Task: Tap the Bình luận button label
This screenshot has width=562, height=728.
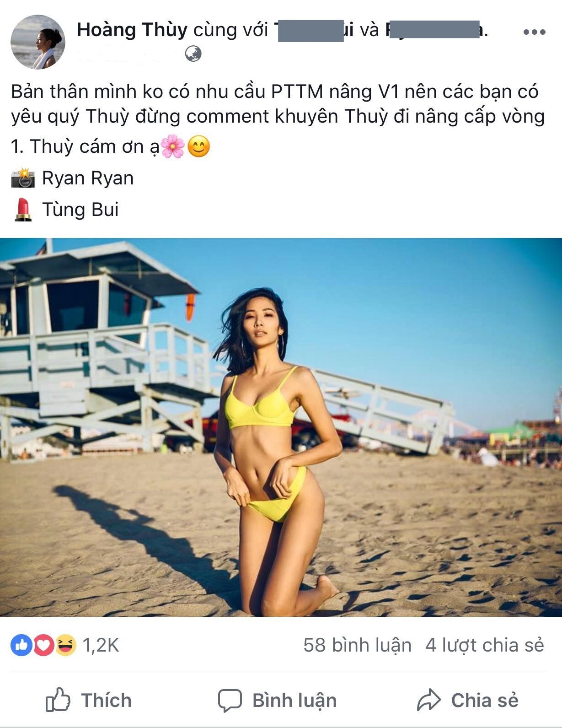Action: pyautogui.click(x=294, y=701)
